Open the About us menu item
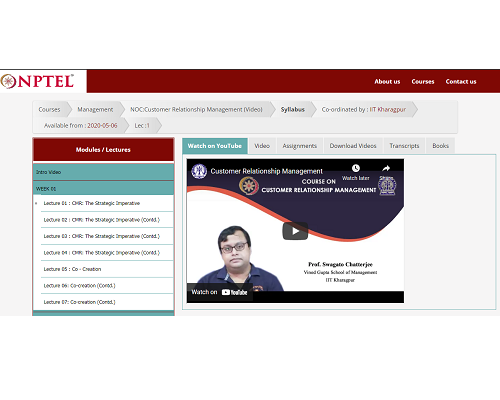 (387, 82)
